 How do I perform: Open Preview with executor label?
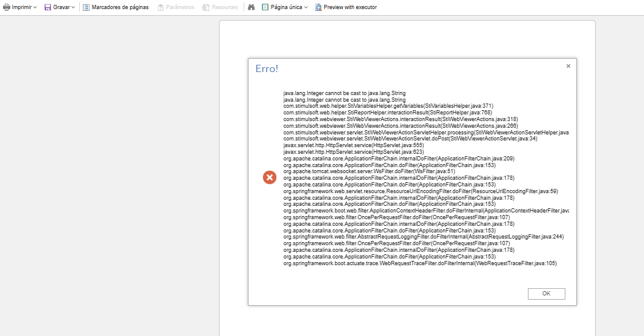tap(350, 7)
